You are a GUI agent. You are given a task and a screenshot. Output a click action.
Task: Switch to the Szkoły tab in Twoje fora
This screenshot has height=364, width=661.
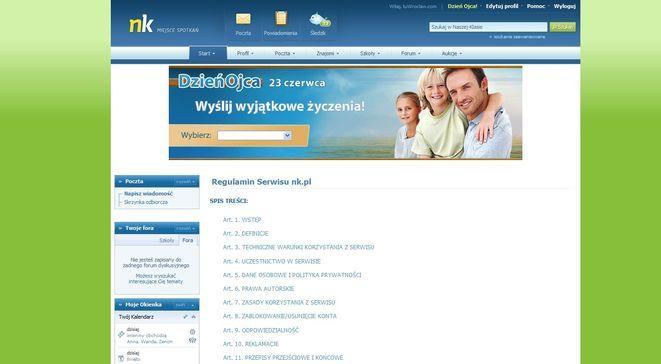pyautogui.click(x=167, y=240)
